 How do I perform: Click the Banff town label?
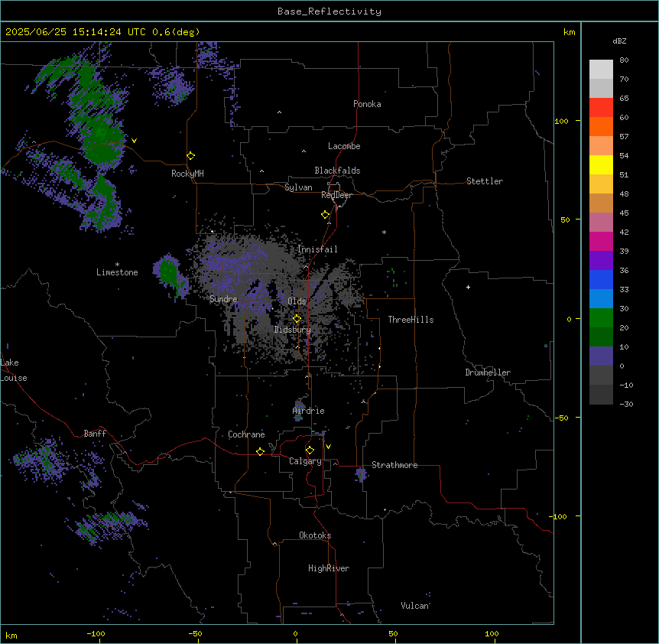tap(95, 434)
